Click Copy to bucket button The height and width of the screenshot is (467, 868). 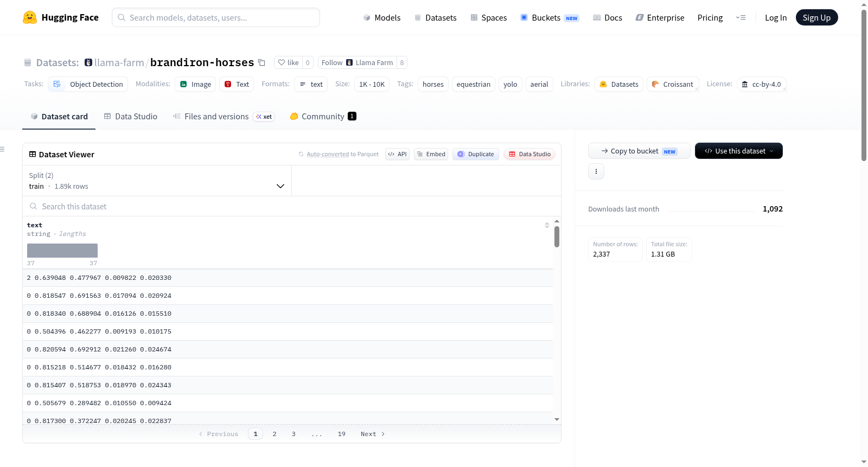[x=639, y=151]
